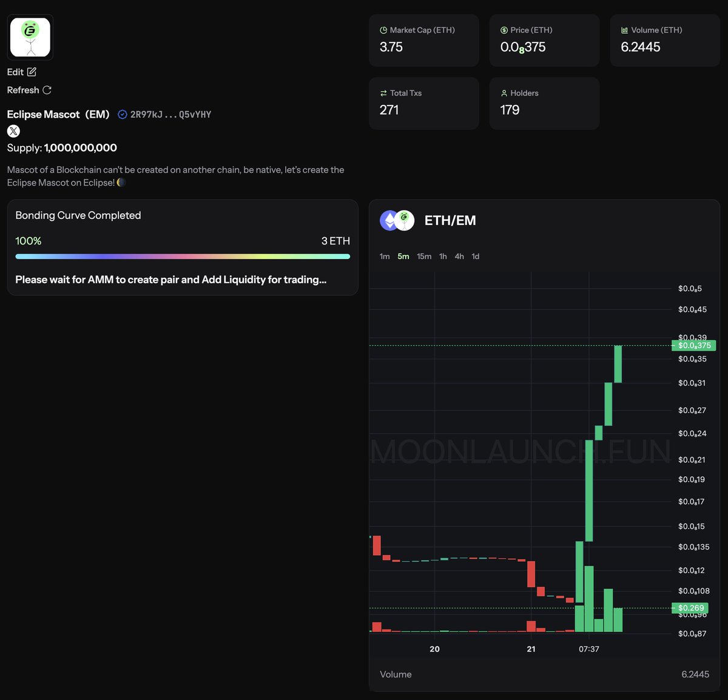Screen dimensions: 728x700
Task: Click the Holders person icon
Action: (504, 93)
